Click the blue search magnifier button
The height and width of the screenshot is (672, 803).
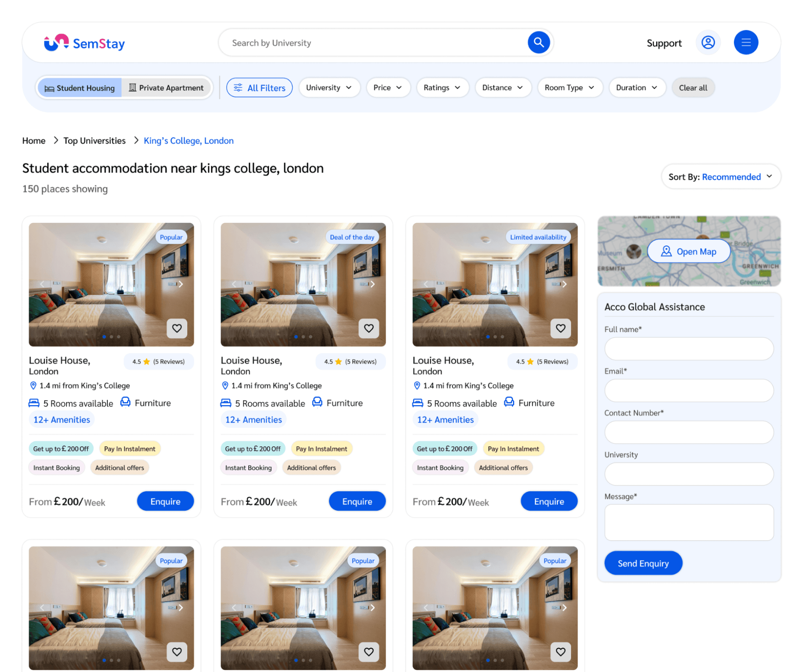coord(538,42)
